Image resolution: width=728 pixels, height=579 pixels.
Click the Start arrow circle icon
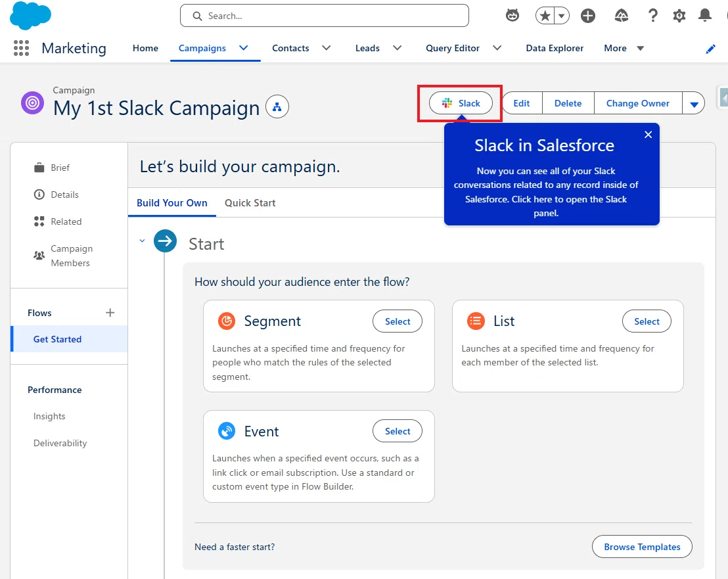[166, 241]
